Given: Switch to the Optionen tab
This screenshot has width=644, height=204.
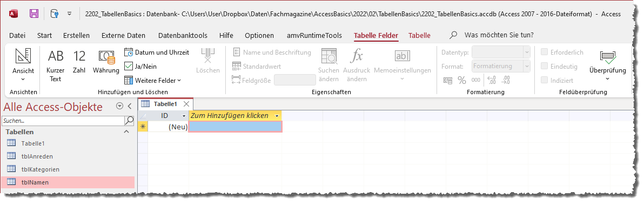Looking at the screenshot, I should [x=259, y=35].
